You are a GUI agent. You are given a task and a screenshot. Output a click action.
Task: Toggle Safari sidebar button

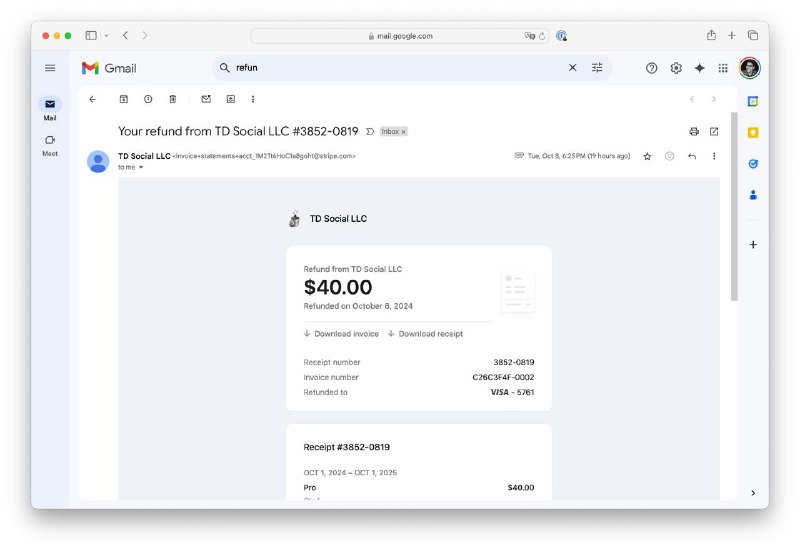pos(91,35)
